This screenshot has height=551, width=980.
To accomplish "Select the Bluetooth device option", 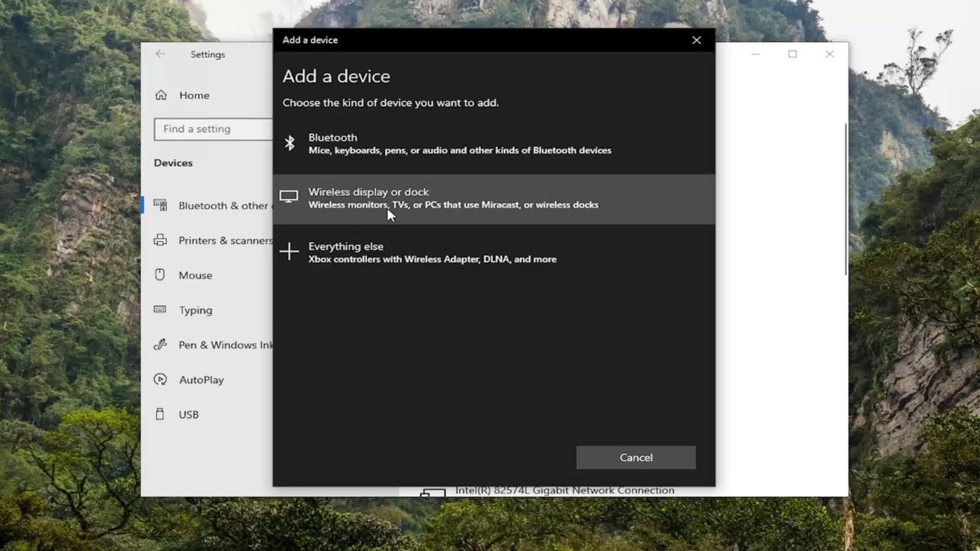I will pyautogui.click(x=494, y=144).
